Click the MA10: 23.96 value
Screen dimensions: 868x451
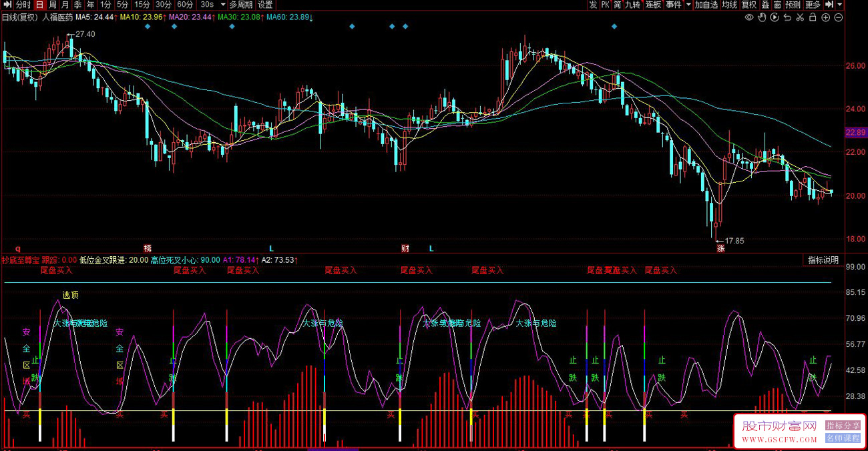click(x=142, y=17)
